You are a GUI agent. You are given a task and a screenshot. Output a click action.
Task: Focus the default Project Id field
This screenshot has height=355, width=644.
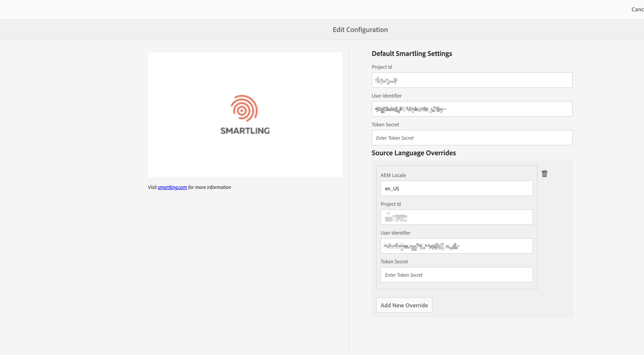pyautogui.click(x=472, y=80)
